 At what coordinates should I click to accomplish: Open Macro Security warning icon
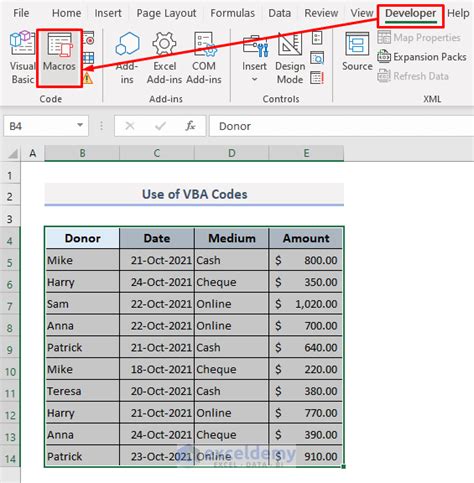(x=88, y=78)
